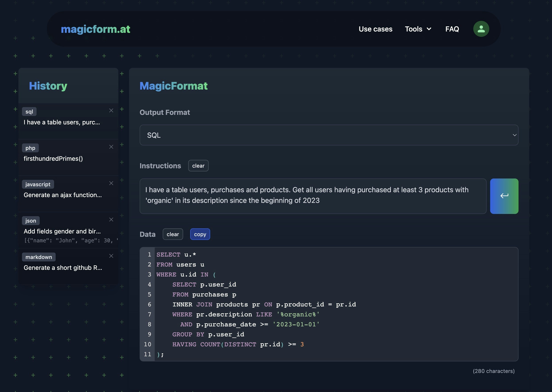Focus the Instructions text area
This screenshot has height=392, width=552.
pyautogui.click(x=313, y=196)
